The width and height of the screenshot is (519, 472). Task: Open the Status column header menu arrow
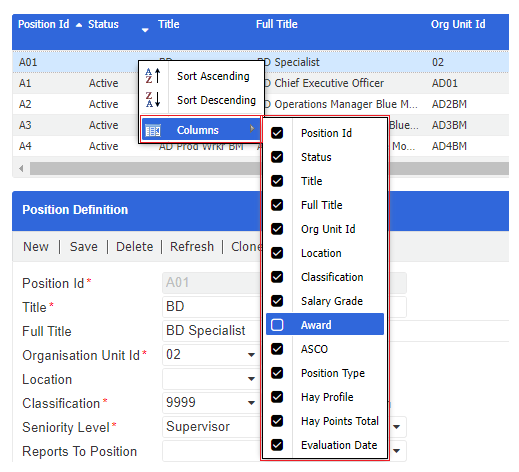(x=145, y=30)
